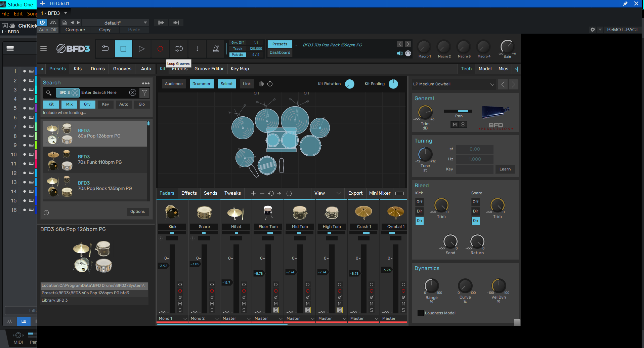644x348 pixels.
Task: Click the Learn button in Tuning
Action: click(505, 169)
